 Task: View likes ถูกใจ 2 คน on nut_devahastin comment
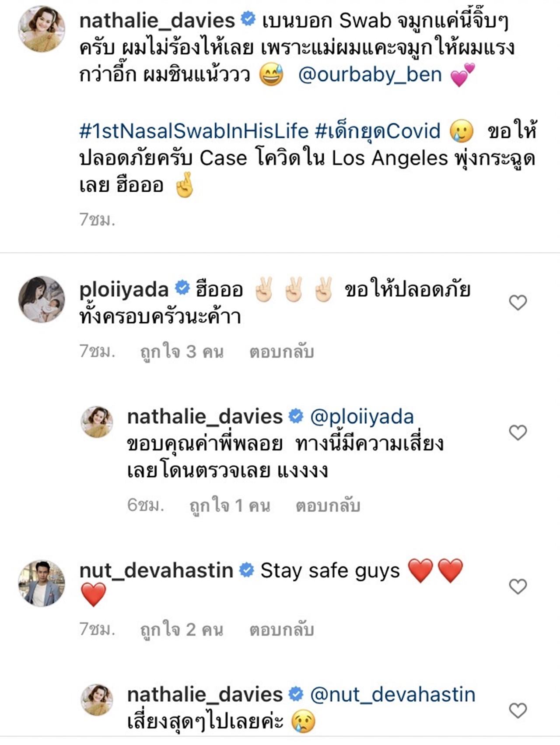tap(182, 630)
